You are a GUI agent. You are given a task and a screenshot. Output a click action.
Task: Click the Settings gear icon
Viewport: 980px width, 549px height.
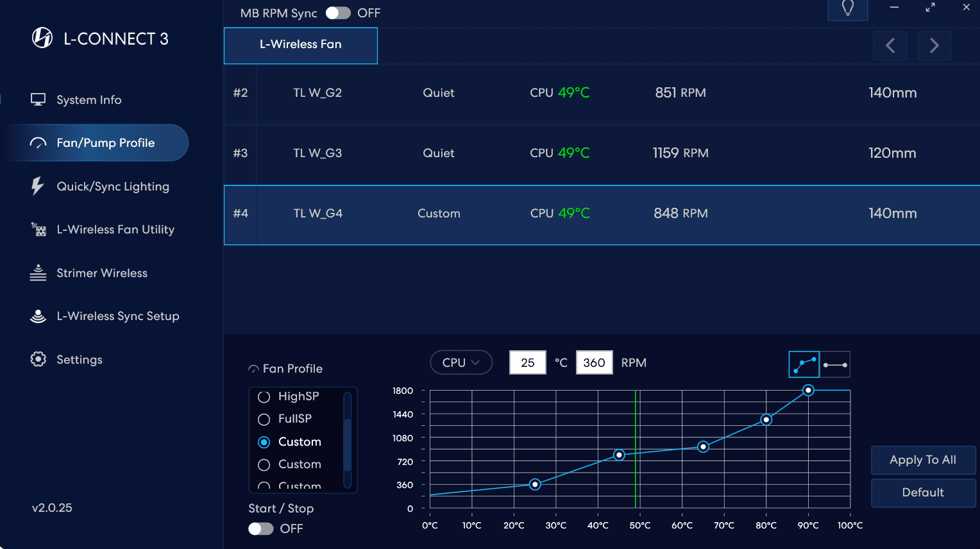(38, 359)
